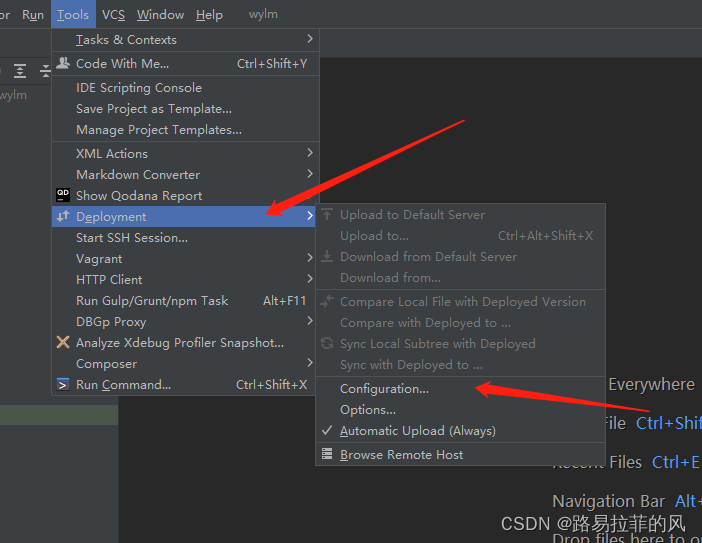Expand the Tasks & Contexts arrow
Screen dimensions: 702x543
coord(310,39)
